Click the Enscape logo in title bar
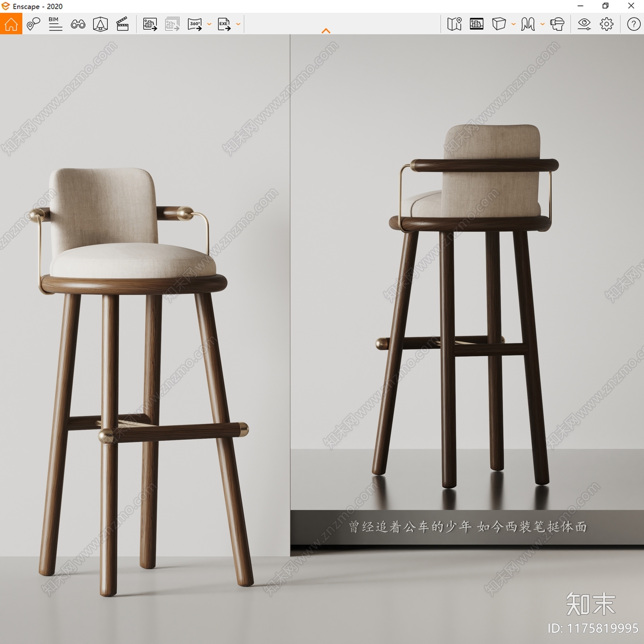The height and width of the screenshot is (644, 644). pos(6,6)
